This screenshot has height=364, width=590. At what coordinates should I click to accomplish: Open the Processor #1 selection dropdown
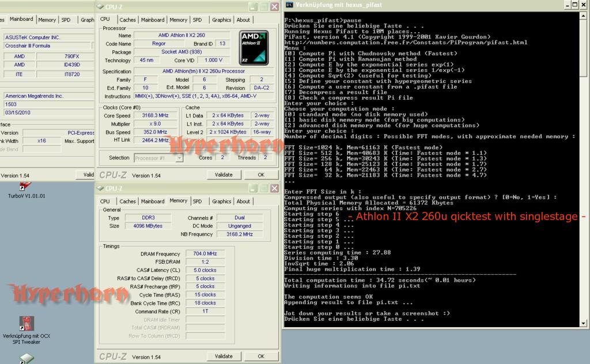click(180, 158)
